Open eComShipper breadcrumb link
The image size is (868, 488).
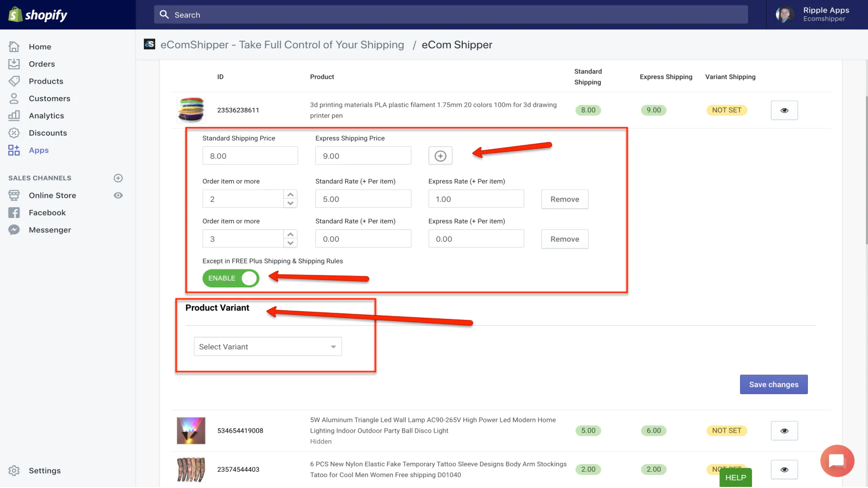[282, 44]
